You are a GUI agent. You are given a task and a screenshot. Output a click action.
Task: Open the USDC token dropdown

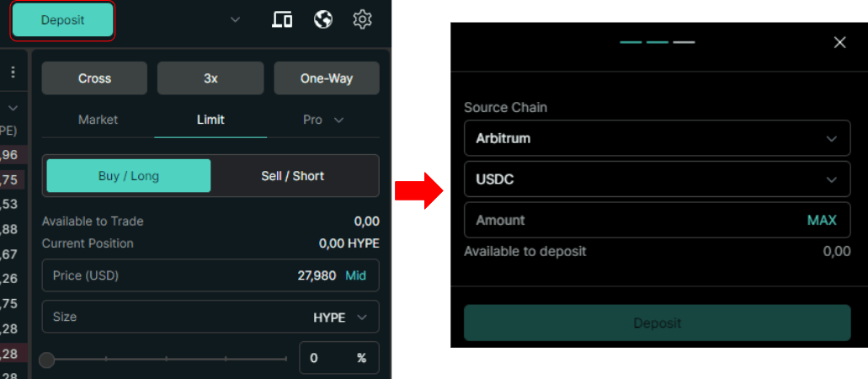coord(657,179)
